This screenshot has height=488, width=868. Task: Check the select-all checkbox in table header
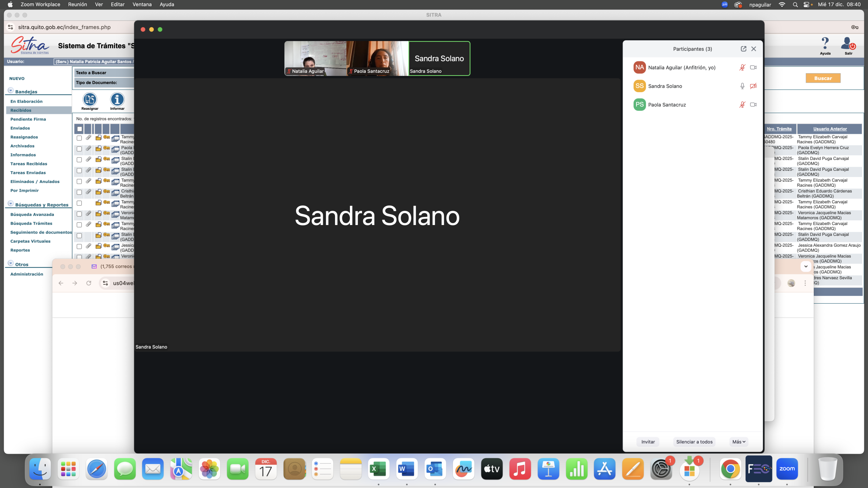[x=79, y=129]
